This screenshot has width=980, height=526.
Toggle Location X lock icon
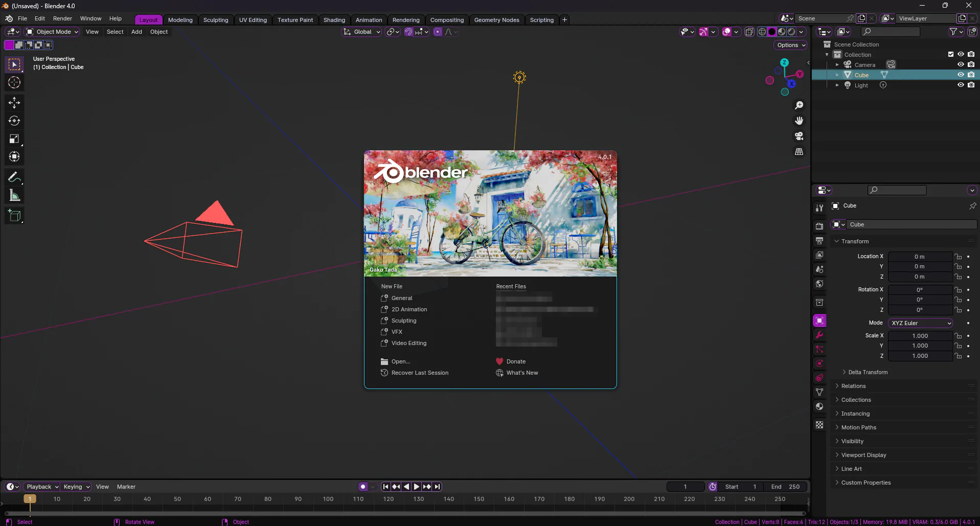coord(959,257)
